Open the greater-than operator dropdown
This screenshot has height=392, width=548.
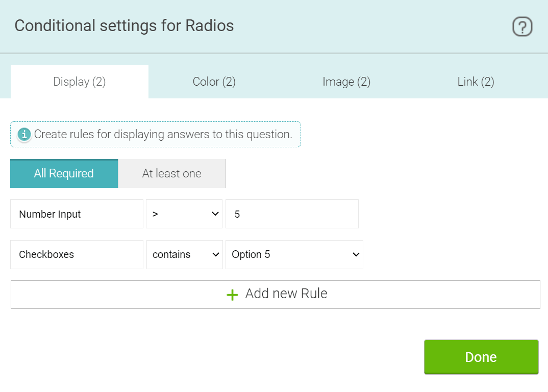(x=184, y=214)
